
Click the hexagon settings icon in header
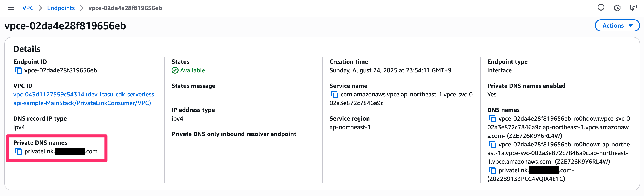pos(617,8)
